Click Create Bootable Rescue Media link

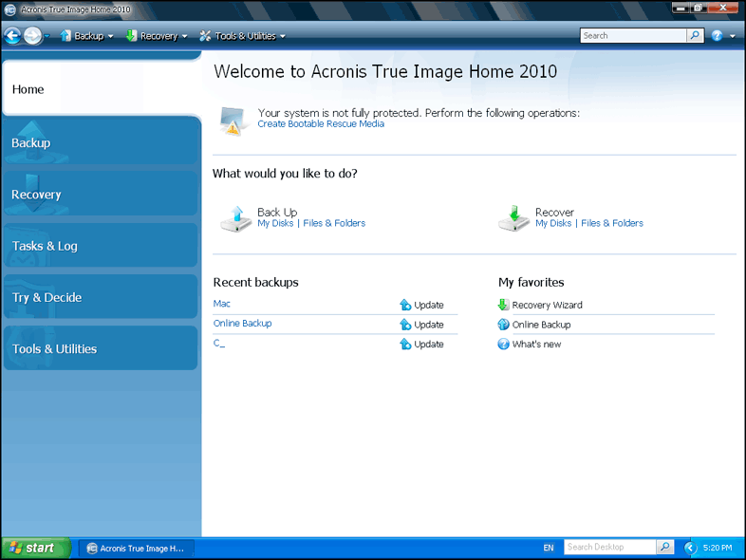(321, 123)
